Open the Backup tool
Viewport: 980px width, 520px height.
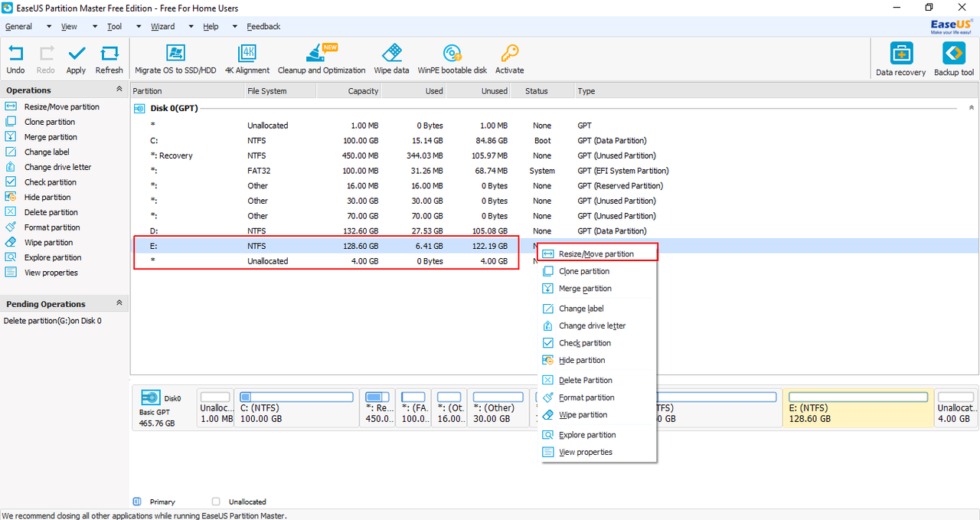(954, 60)
